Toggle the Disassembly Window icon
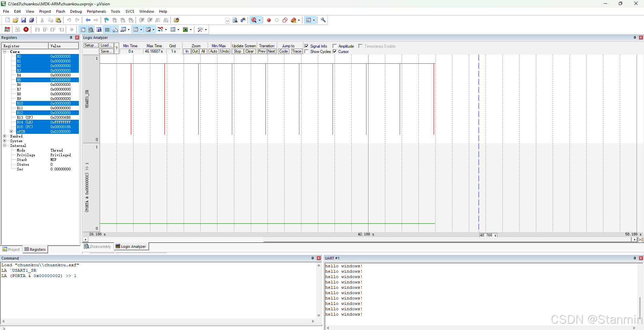The height and width of the screenshot is (330, 644). coord(91,30)
